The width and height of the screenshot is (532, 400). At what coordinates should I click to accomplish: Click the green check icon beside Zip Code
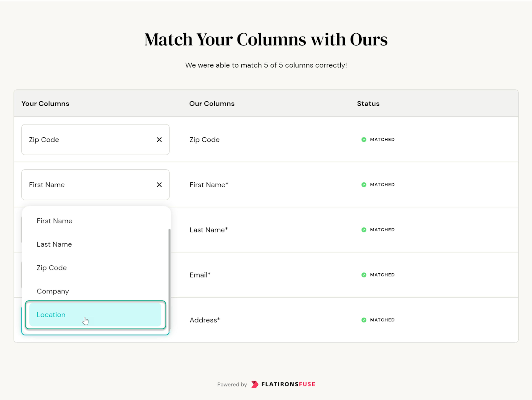364,140
